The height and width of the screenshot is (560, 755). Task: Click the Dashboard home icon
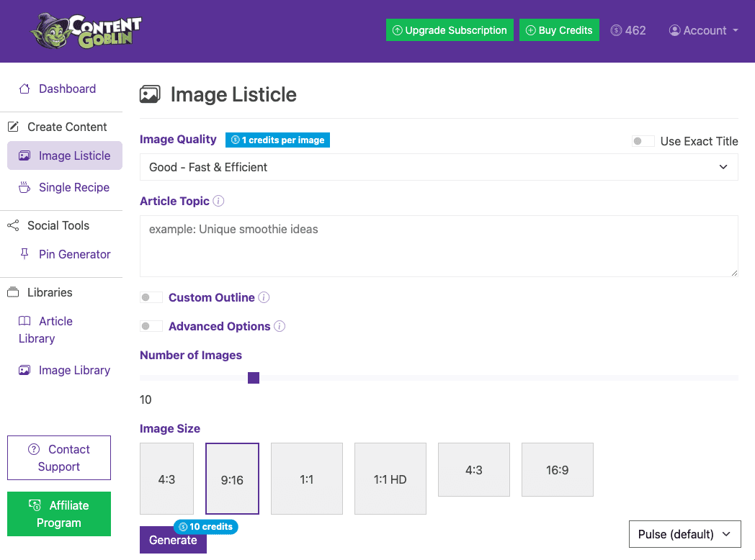coord(24,89)
